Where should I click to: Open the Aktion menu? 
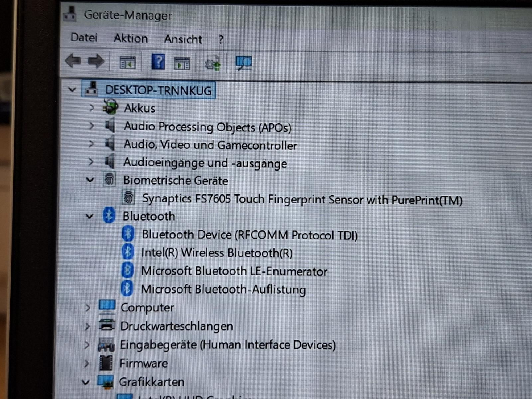131,38
